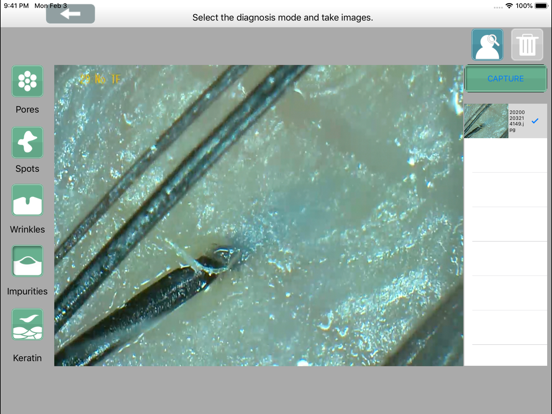The height and width of the screenshot is (414, 552).
Task: Check the battery indicator in status bar
Action: (541, 6)
